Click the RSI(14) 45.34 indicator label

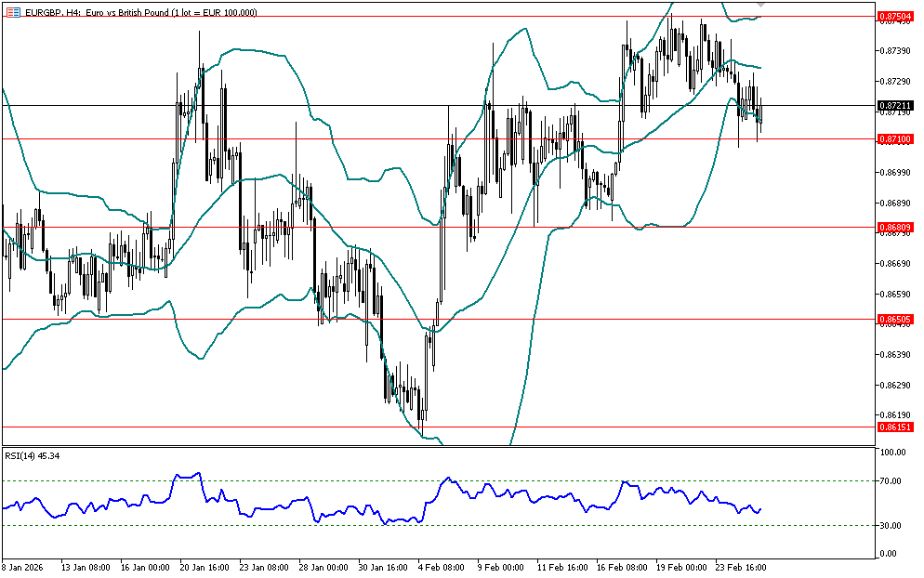[33, 455]
